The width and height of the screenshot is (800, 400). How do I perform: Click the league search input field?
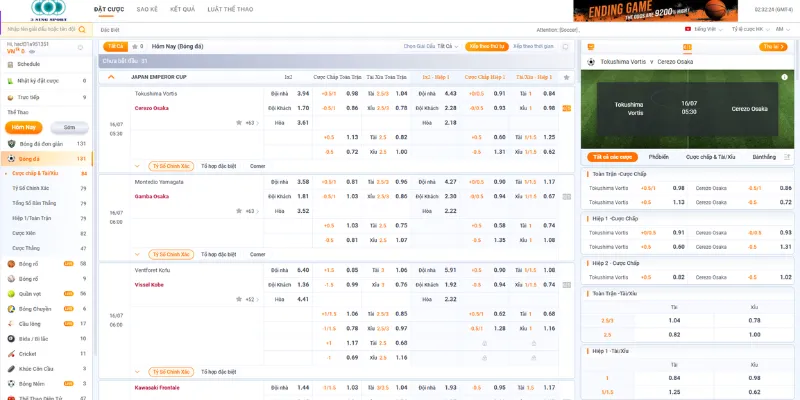pyautogui.click(x=40, y=30)
